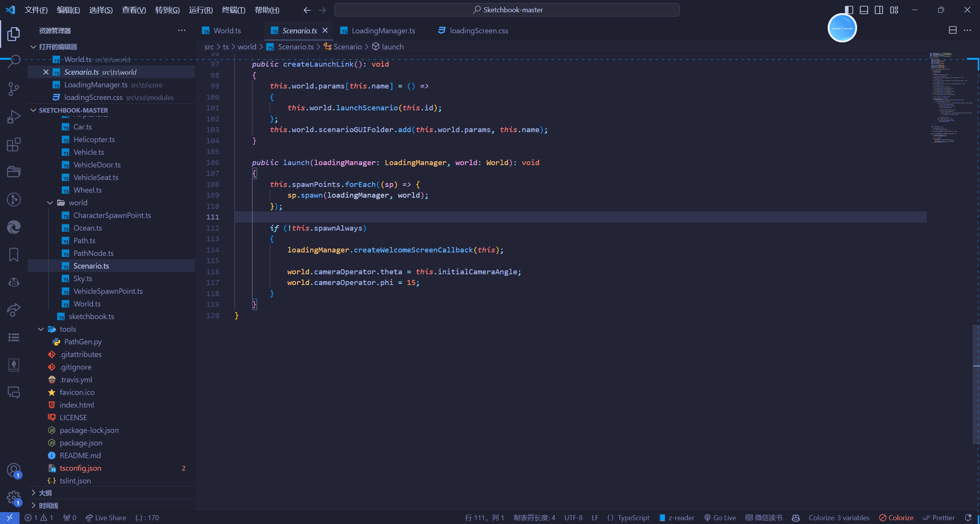Open the Run and Debug view
This screenshot has height=524, width=980.
(14, 117)
